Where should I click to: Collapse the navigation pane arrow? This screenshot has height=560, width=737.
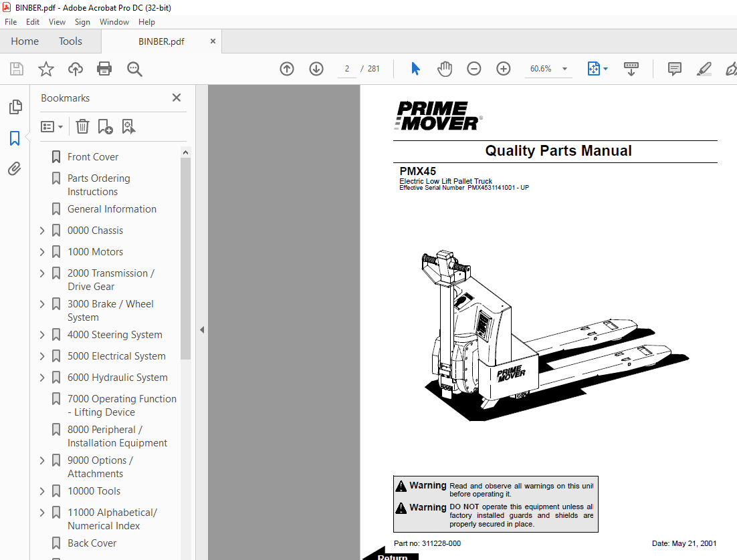[202, 330]
